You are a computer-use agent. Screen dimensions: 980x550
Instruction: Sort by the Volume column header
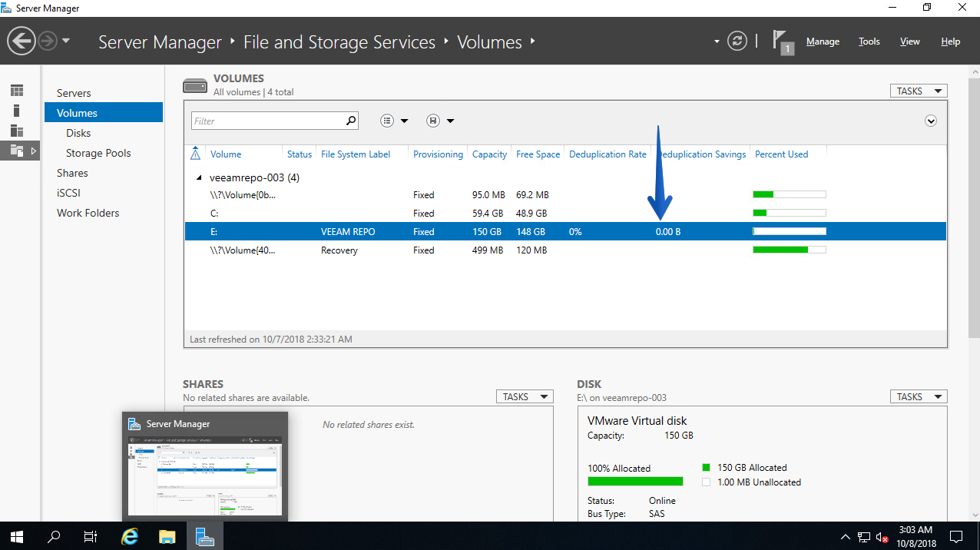pos(226,154)
